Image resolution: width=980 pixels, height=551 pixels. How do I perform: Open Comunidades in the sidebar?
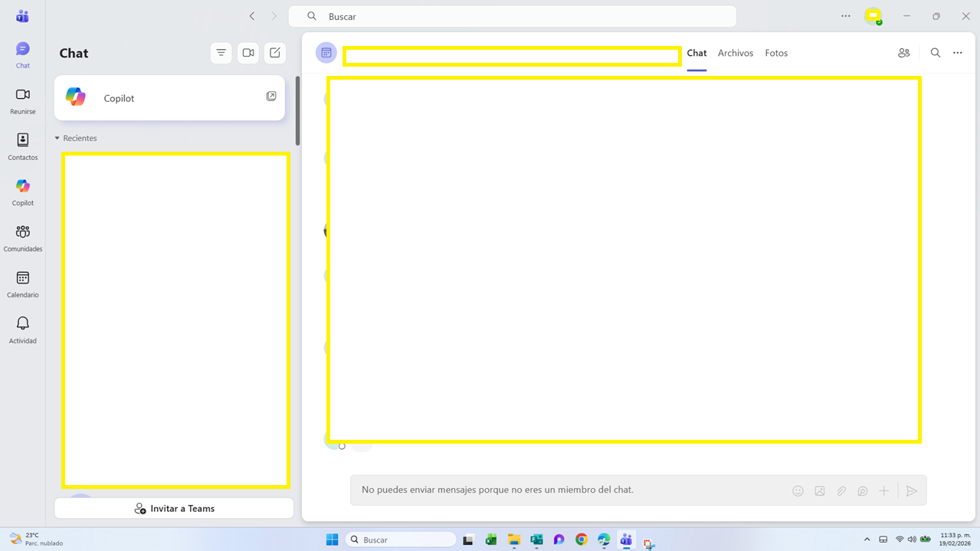(x=22, y=239)
